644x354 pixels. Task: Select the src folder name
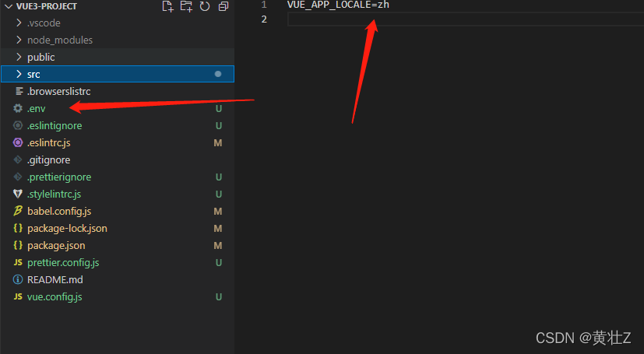[x=33, y=74]
